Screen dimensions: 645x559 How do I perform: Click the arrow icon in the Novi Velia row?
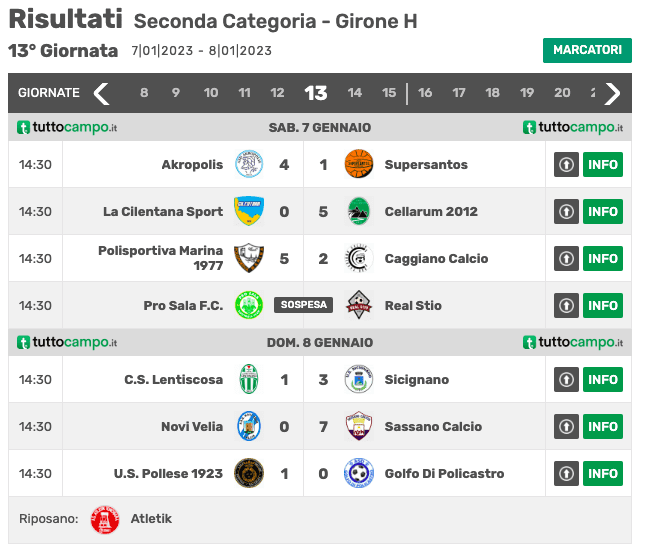tap(566, 427)
